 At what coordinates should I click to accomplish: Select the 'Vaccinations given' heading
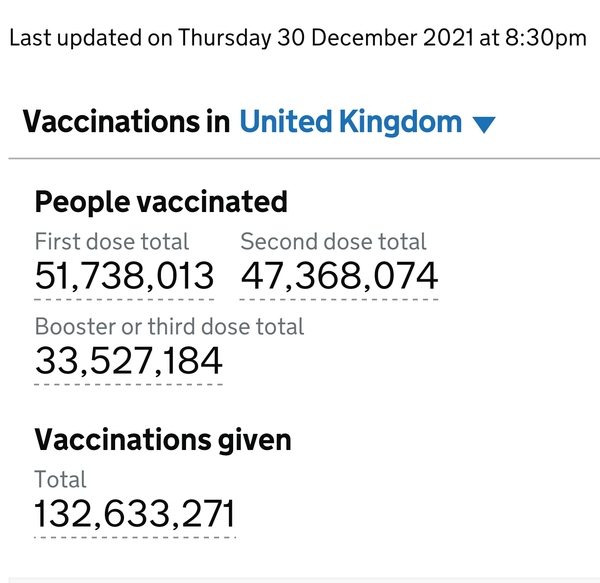point(163,440)
